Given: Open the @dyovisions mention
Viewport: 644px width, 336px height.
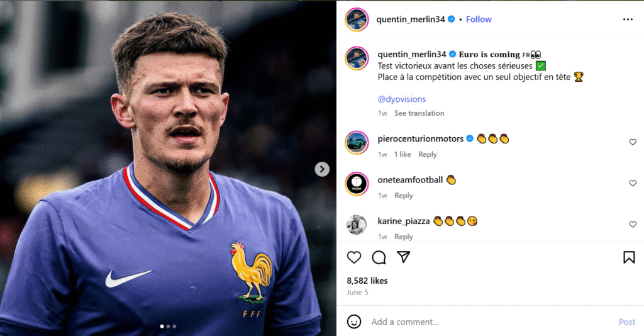Looking at the screenshot, I should pos(402,99).
